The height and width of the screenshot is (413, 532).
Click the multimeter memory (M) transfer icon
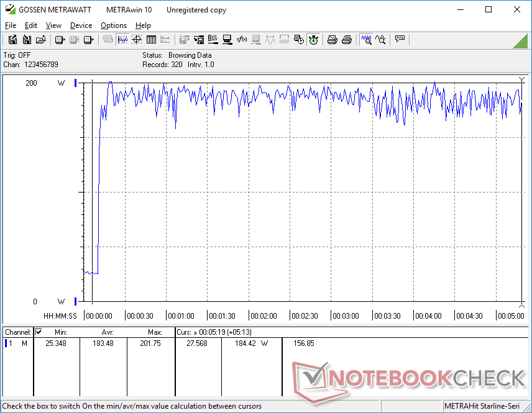click(88, 40)
